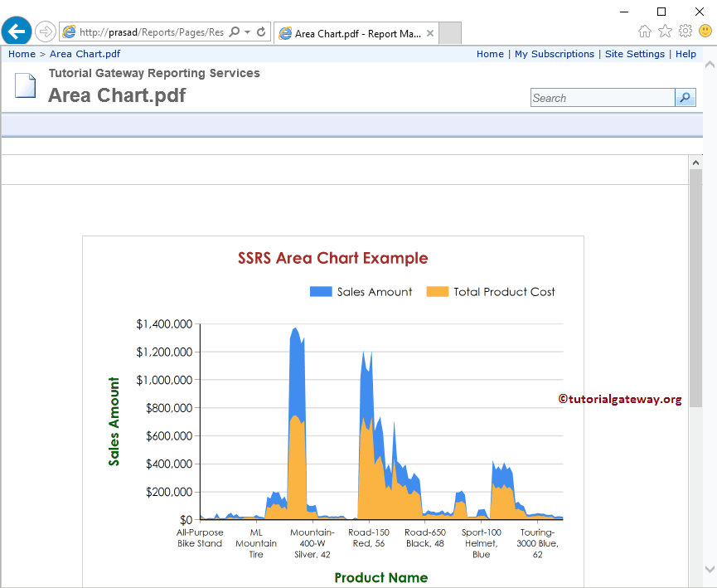Click the report Search magnifier button
Image resolution: width=717 pixels, height=588 pixels.
pyautogui.click(x=685, y=97)
